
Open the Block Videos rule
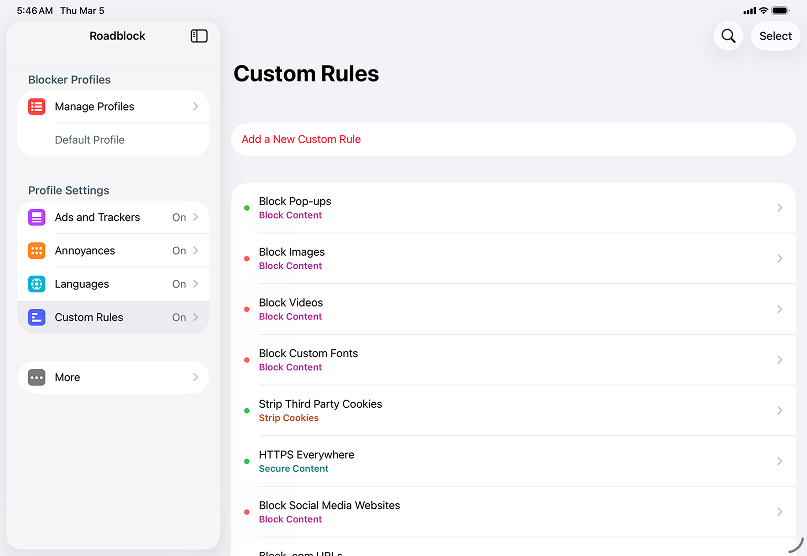[513, 309]
